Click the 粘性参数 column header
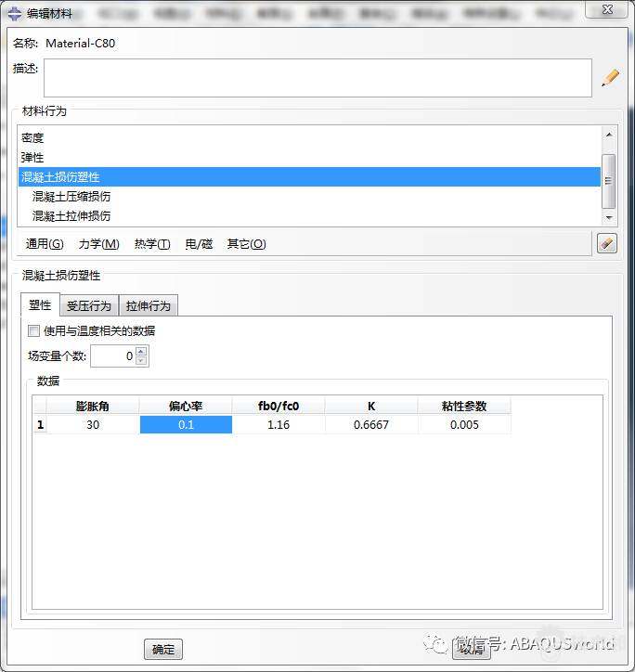 [464, 406]
